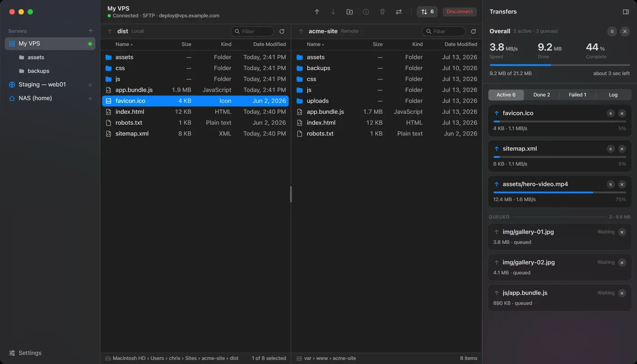The width and height of the screenshot is (637, 364).
Task: Click www in remote path breadcrumb
Action: [x=322, y=359]
